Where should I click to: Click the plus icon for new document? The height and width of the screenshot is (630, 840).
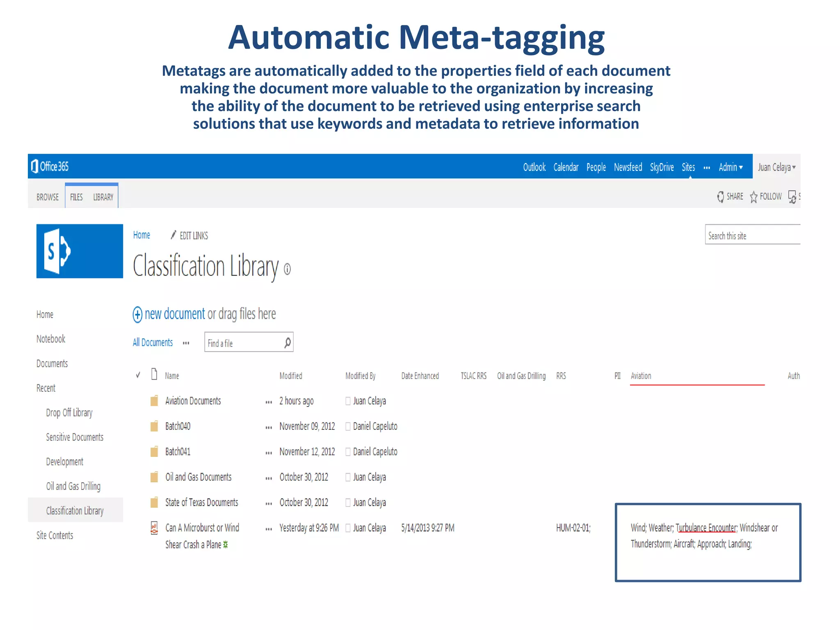(137, 315)
